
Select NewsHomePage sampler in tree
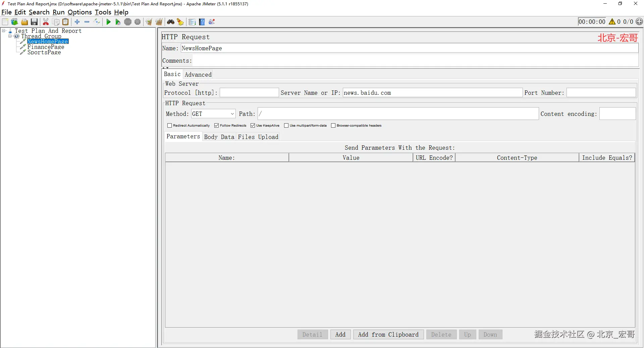pos(48,42)
